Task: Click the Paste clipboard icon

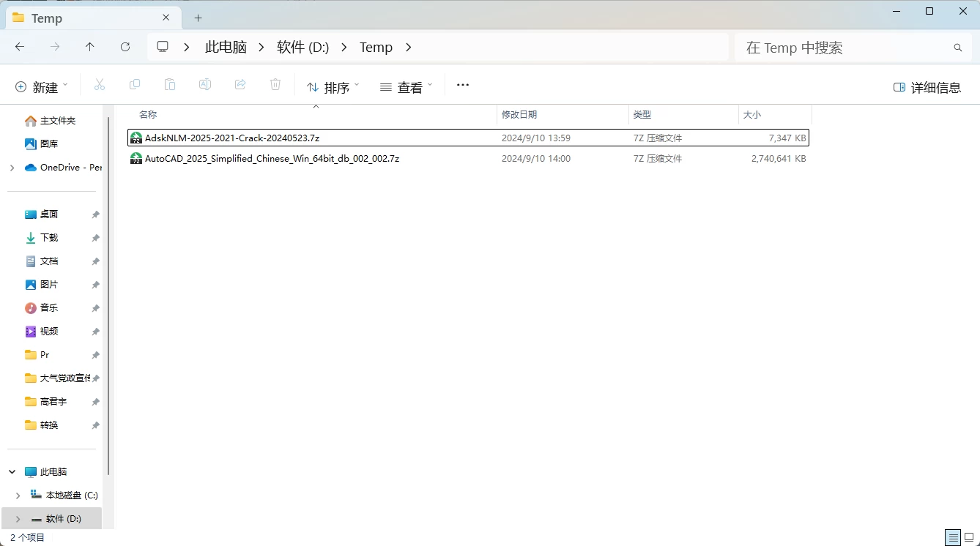Action: (x=170, y=86)
